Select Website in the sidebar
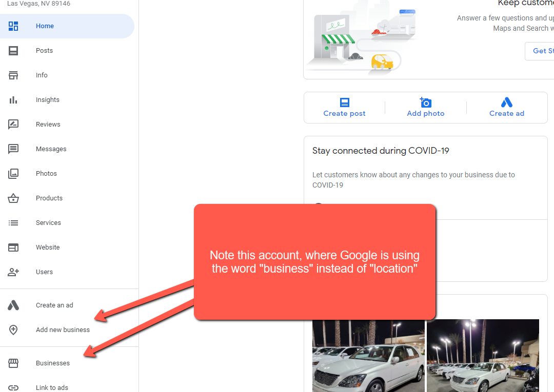The width and height of the screenshot is (554, 392). [48, 247]
